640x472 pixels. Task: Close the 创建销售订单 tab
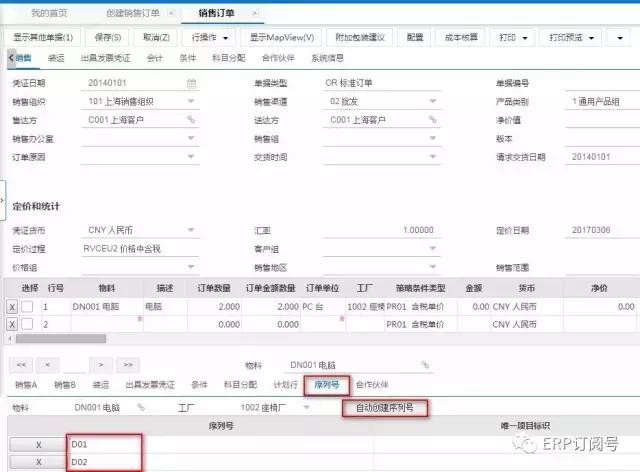coord(171,13)
